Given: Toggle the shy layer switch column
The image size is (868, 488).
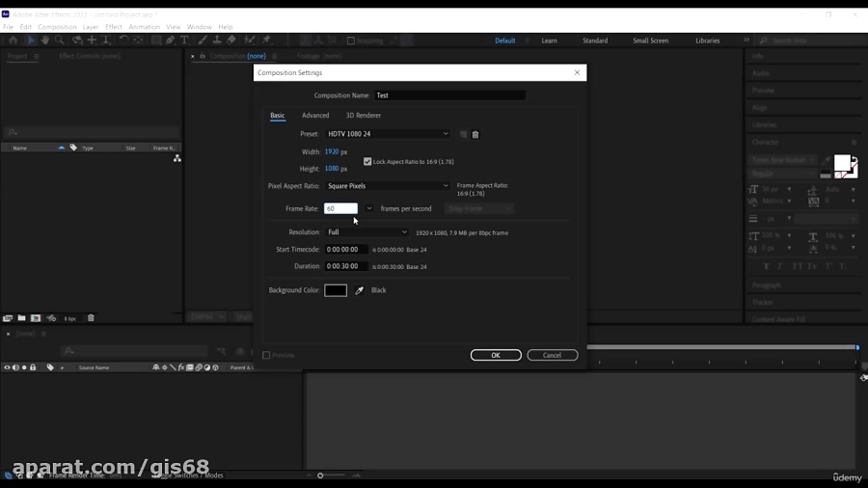Looking at the screenshot, I should coord(155,367).
